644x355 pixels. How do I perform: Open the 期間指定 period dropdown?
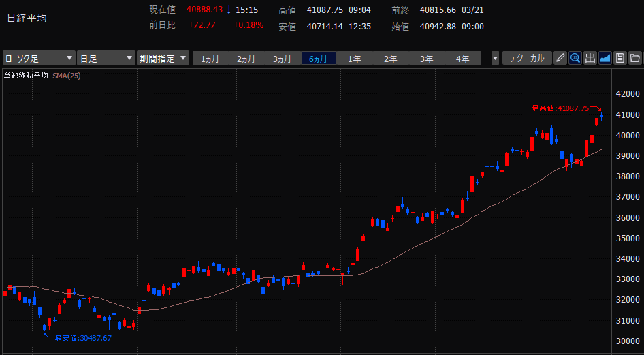click(163, 59)
